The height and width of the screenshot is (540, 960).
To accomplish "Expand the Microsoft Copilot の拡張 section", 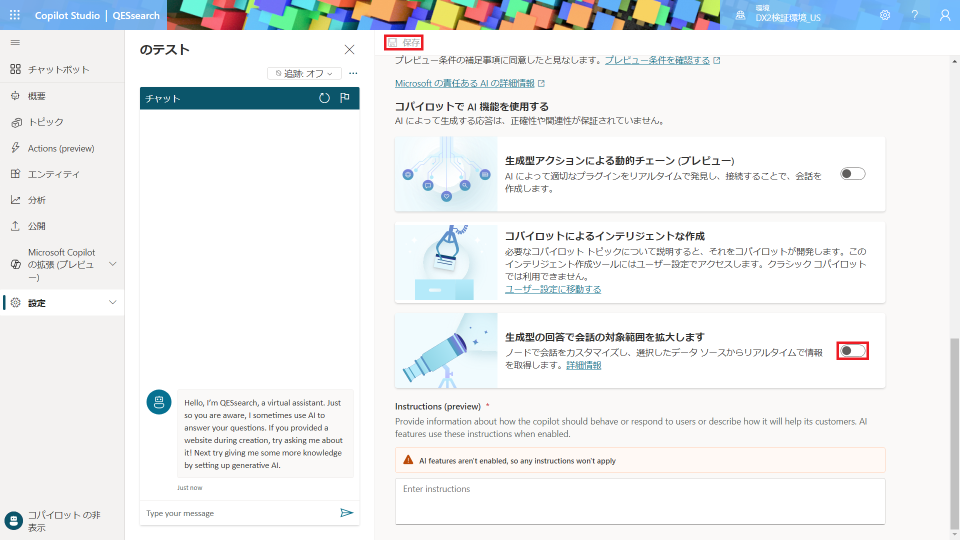I will pyautogui.click(x=112, y=264).
